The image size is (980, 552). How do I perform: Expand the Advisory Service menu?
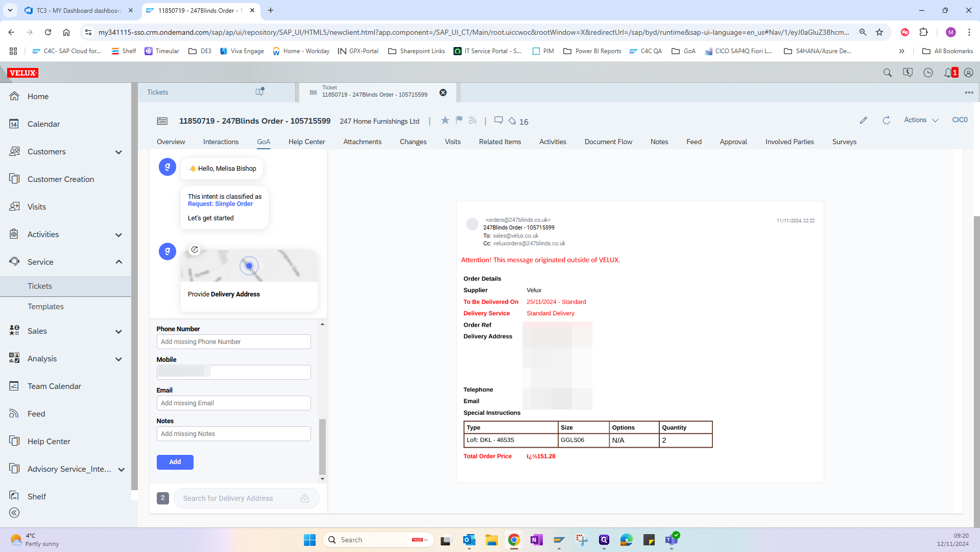(121, 470)
